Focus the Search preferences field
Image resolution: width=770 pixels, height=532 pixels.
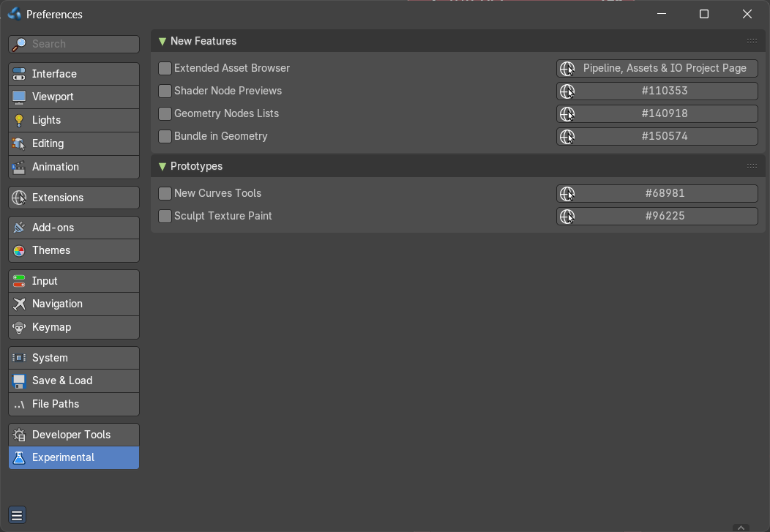point(74,44)
